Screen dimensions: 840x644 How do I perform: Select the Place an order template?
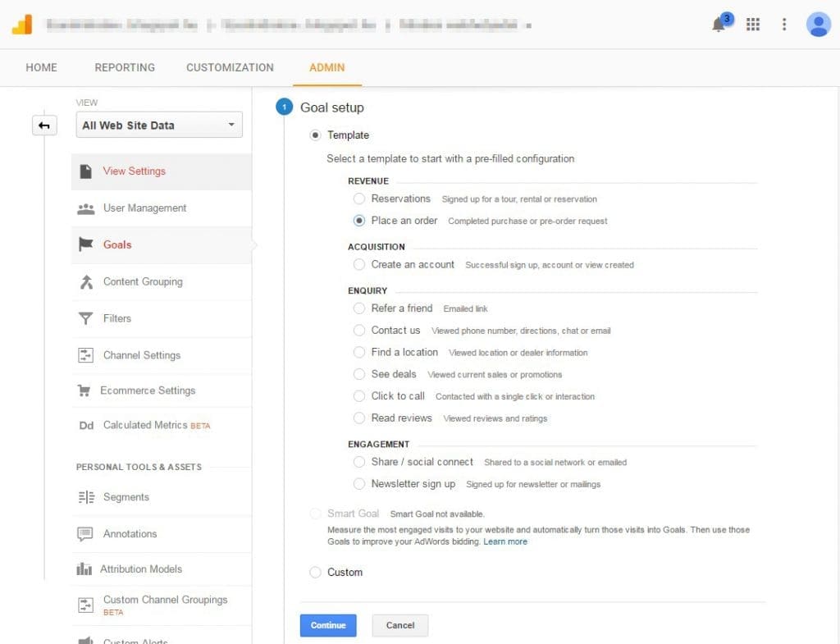point(359,221)
